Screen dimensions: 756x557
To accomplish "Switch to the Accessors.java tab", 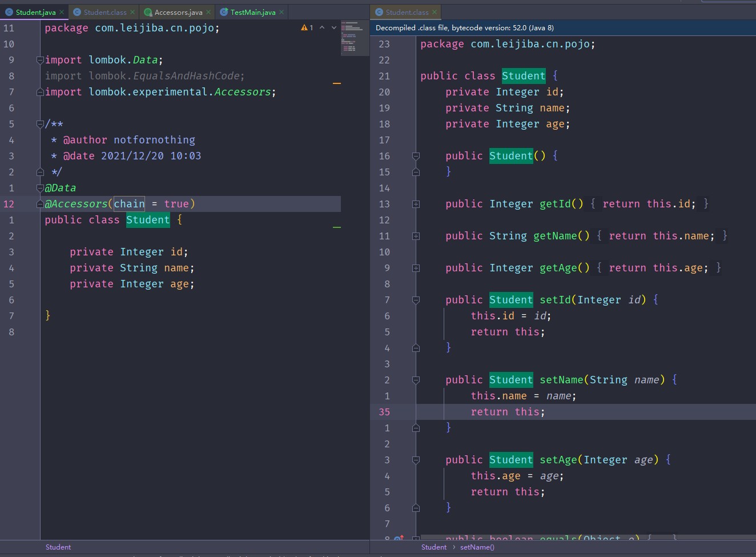I will click(178, 12).
